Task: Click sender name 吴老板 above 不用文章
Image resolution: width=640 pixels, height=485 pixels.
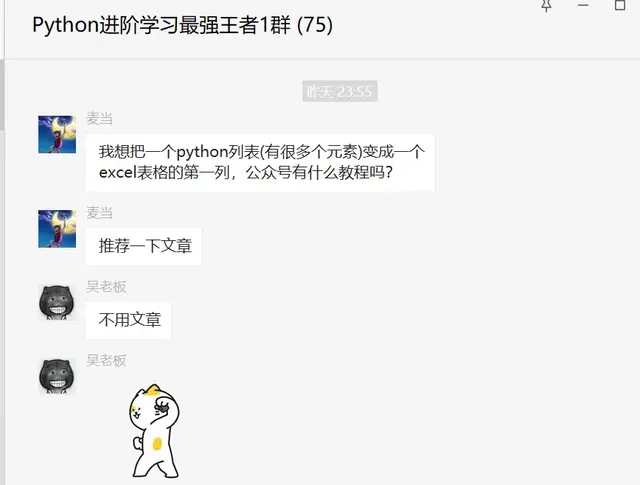Action: (x=106, y=287)
